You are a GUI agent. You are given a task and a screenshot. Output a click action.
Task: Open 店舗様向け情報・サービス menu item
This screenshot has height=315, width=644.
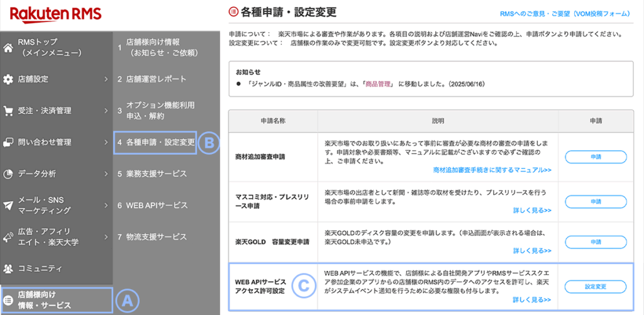coord(57,300)
